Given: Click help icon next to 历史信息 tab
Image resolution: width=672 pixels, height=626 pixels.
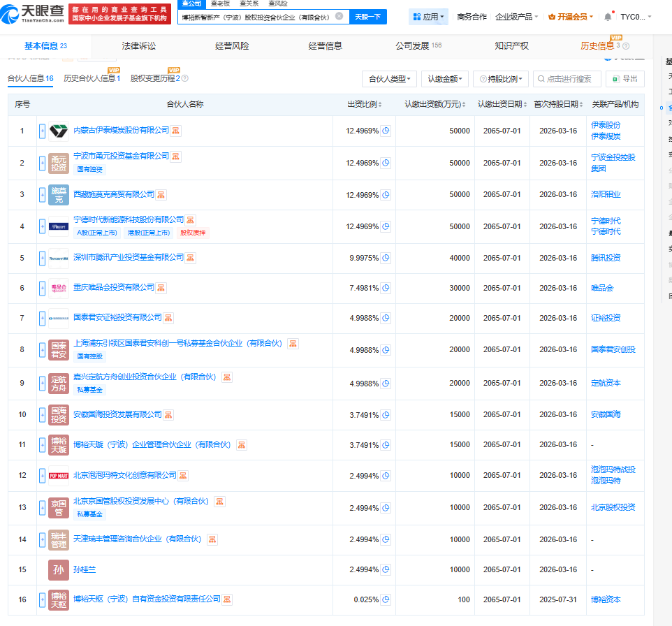Looking at the screenshot, I should 626,46.
